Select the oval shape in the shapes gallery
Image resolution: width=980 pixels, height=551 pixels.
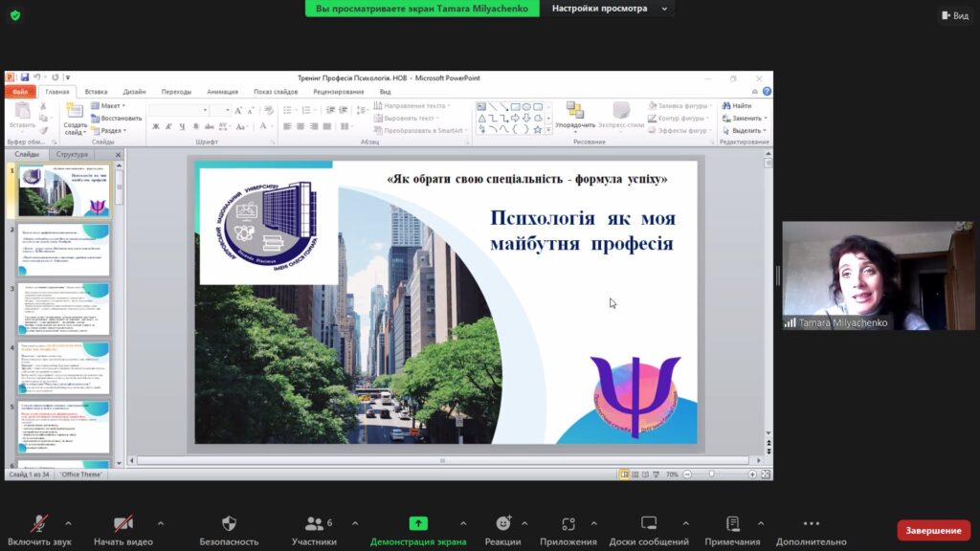click(x=526, y=107)
